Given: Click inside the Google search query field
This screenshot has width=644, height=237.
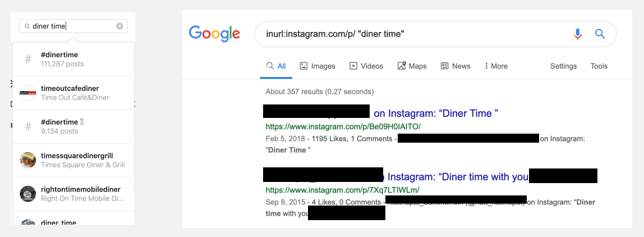Looking at the screenshot, I should [x=411, y=34].
